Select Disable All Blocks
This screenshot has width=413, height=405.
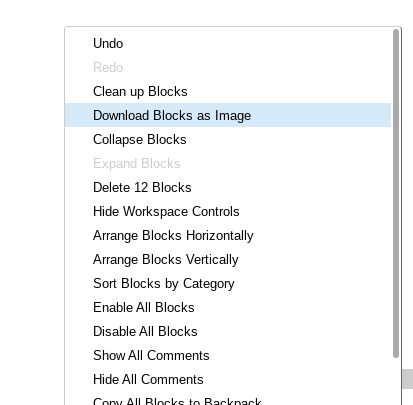pos(228,331)
